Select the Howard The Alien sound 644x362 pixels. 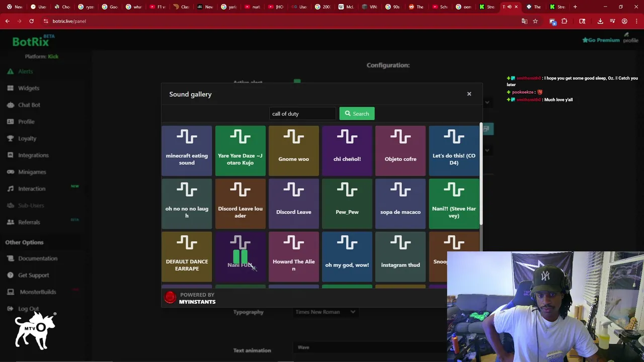tap(293, 256)
